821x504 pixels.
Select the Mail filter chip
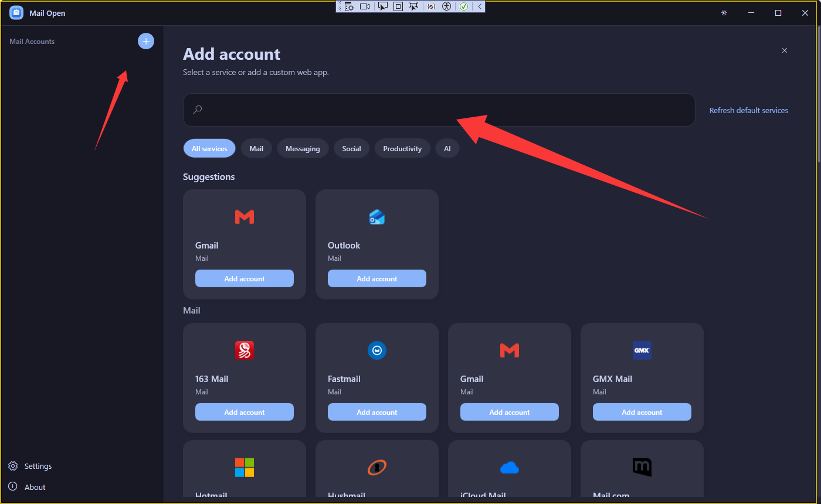pyautogui.click(x=256, y=148)
